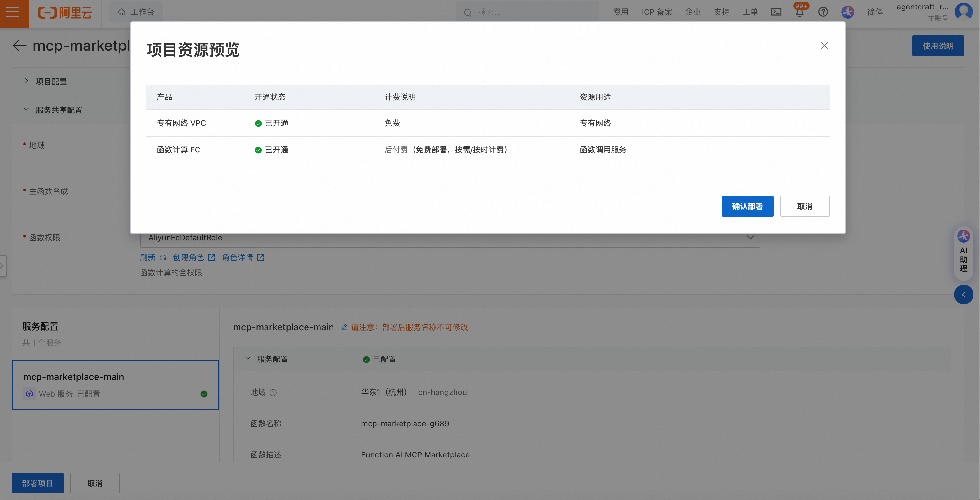
Task: Open the Cloud Shell terminal icon
Action: [776, 12]
